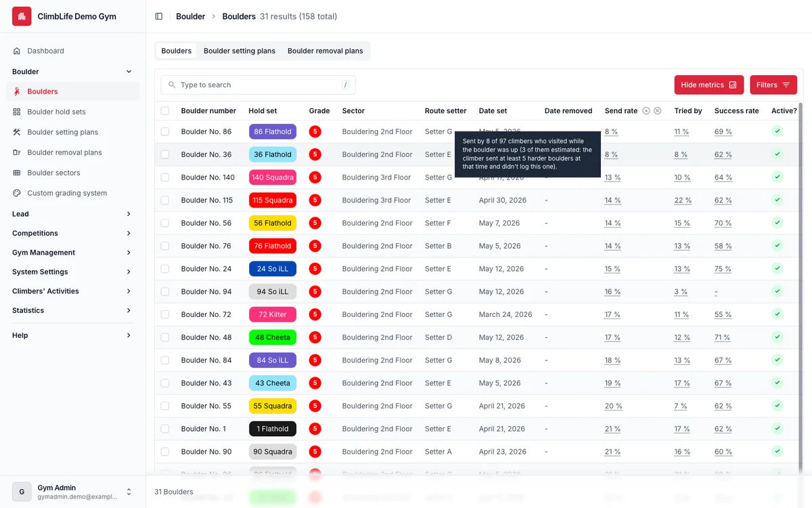Click the ClimbLife gym logo icon
812x508 pixels.
pos(22,16)
